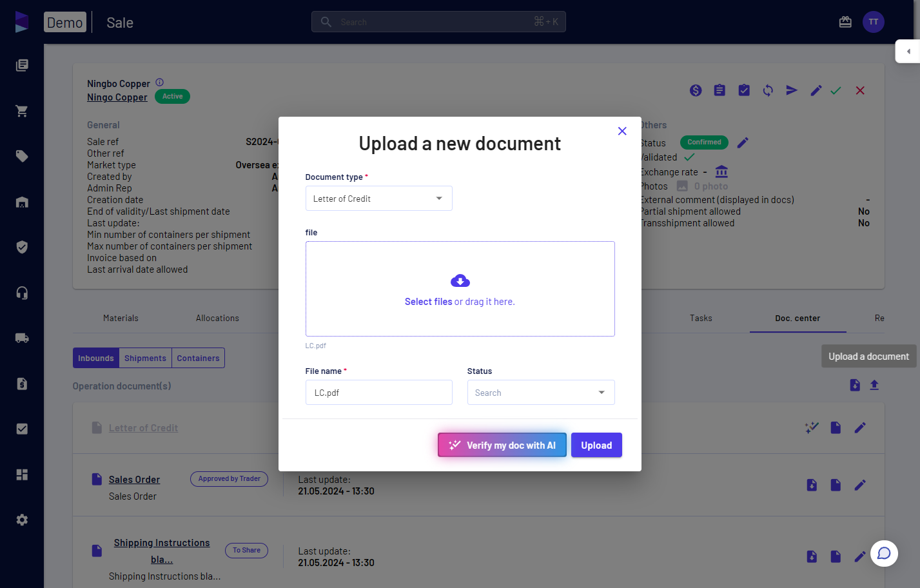Click the AI sparkle icon in Letter of Credit row
Screen dimensions: 920x588
click(x=812, y=427)
